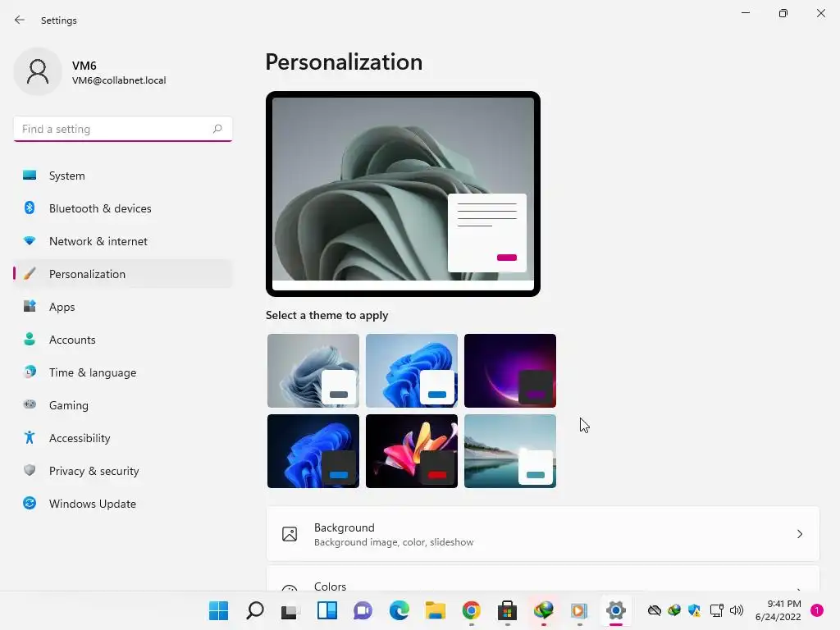Open network status tray icon
The width and height of the screenshot is (840, 630).
[716, 610]
